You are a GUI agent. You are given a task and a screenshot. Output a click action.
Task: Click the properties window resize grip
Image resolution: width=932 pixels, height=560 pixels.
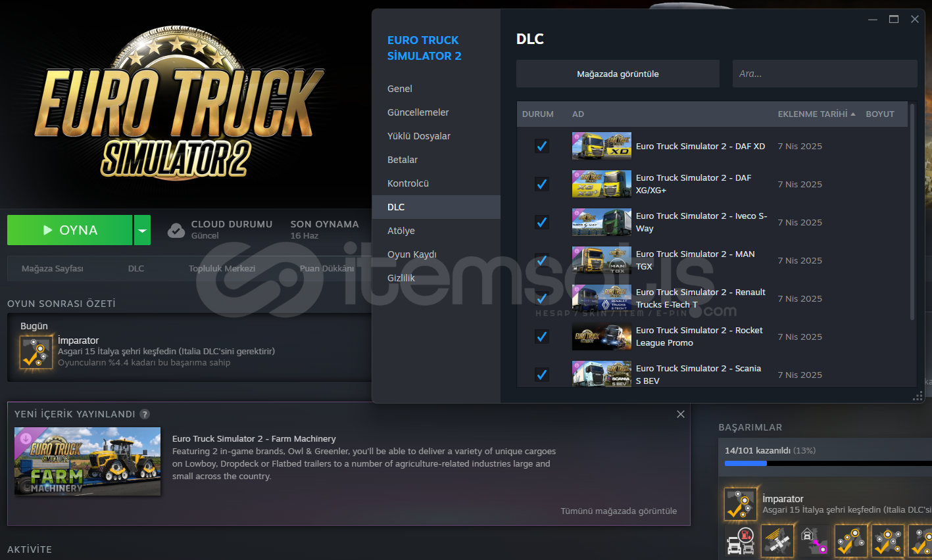(x=918, y=396)
